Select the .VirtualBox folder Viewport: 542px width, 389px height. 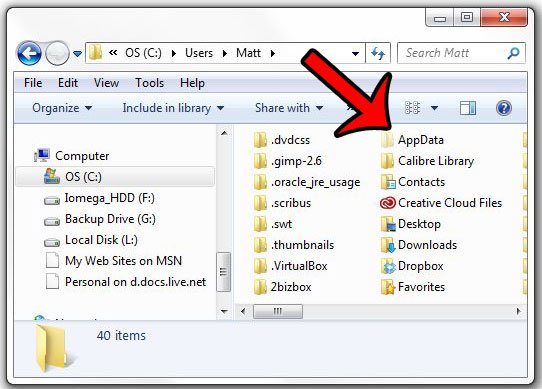[x=290, y=266]
